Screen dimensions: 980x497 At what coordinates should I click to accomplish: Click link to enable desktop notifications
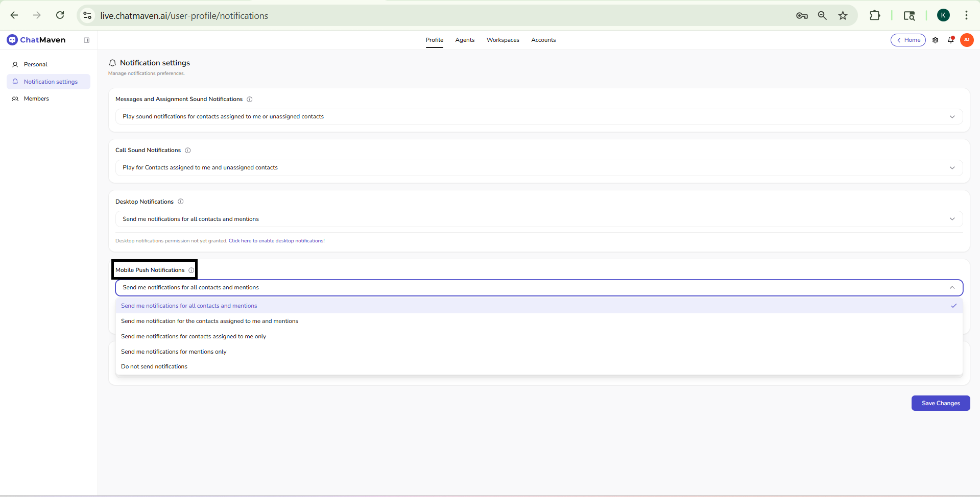click(276, 241)
